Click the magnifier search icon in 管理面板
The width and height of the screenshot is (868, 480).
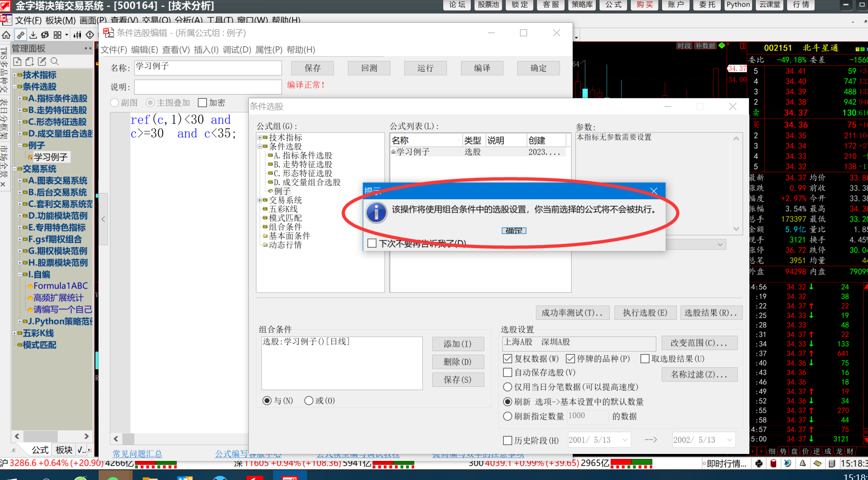coord(54,61)
